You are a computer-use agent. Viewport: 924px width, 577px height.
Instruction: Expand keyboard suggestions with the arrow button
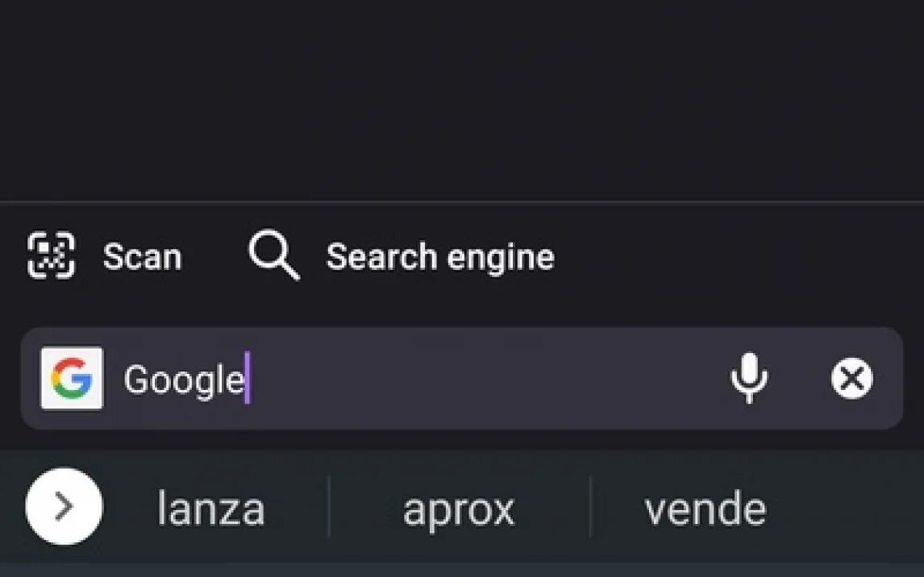tap(64, 507)
